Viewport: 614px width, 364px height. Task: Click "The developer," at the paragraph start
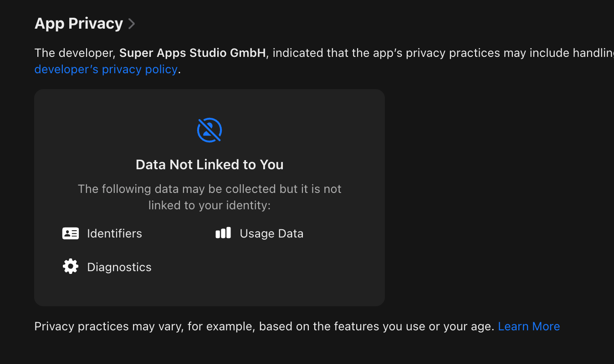pyautogui.click(x=75, y=53)
